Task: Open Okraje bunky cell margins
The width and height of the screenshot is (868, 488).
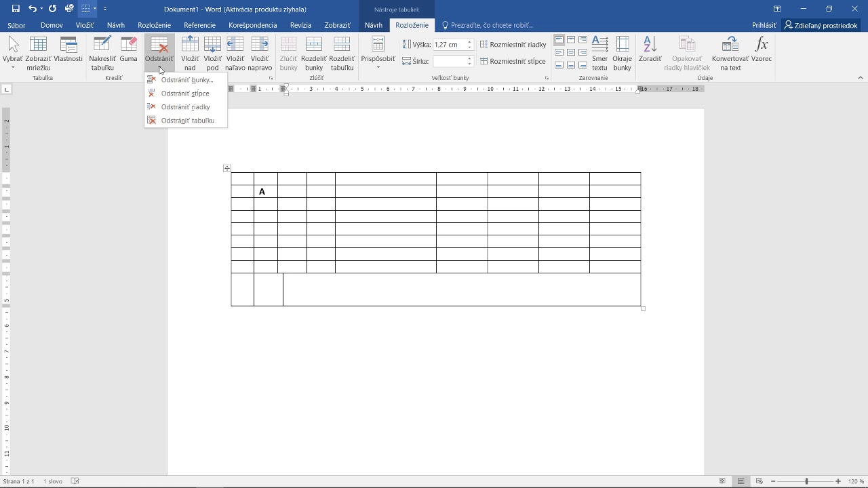Action: coord(623,54)
